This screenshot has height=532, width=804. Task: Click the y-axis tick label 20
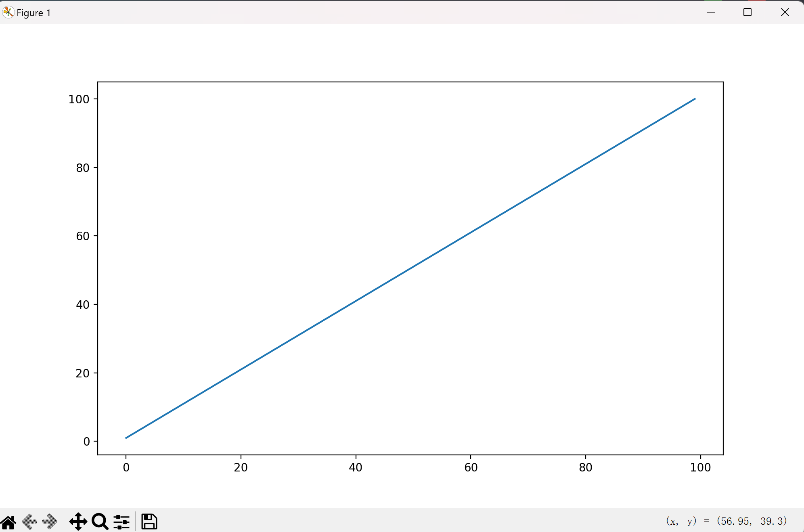(82, 373)
